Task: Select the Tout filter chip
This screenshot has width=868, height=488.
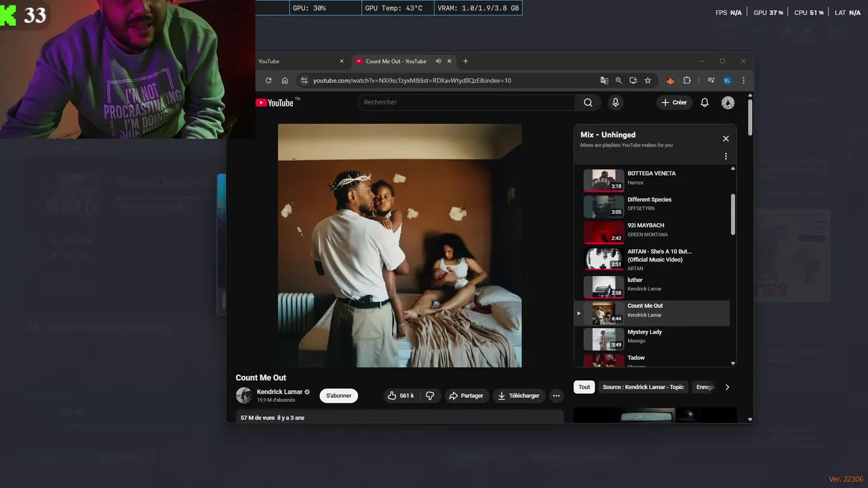Action: 584,387
